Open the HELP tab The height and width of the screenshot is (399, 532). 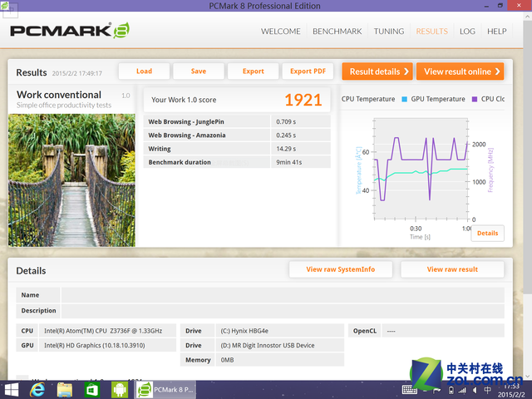(x=497, y=32)
